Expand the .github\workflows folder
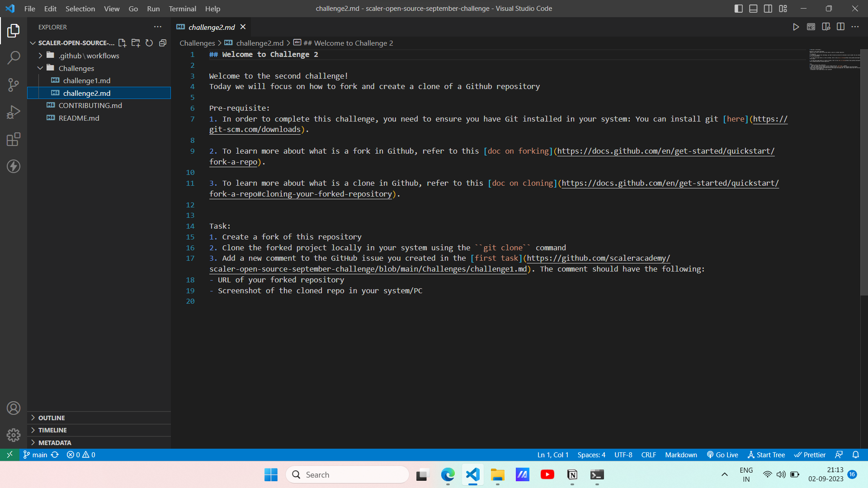Viewport: 868px width, 488px height. point(40,55)
